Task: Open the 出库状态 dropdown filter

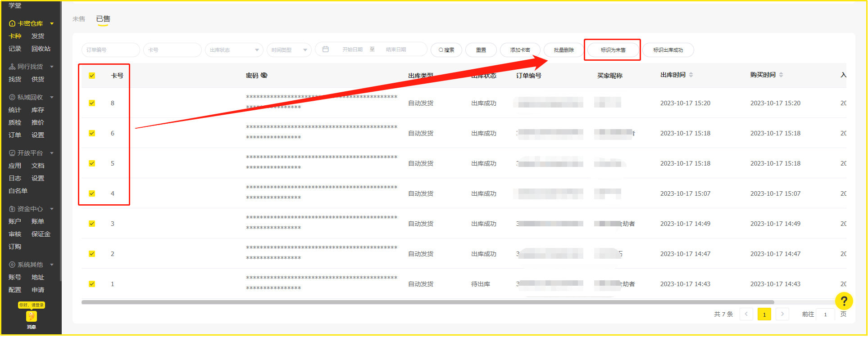Action: pyautogui.click(x=234, y=50)
